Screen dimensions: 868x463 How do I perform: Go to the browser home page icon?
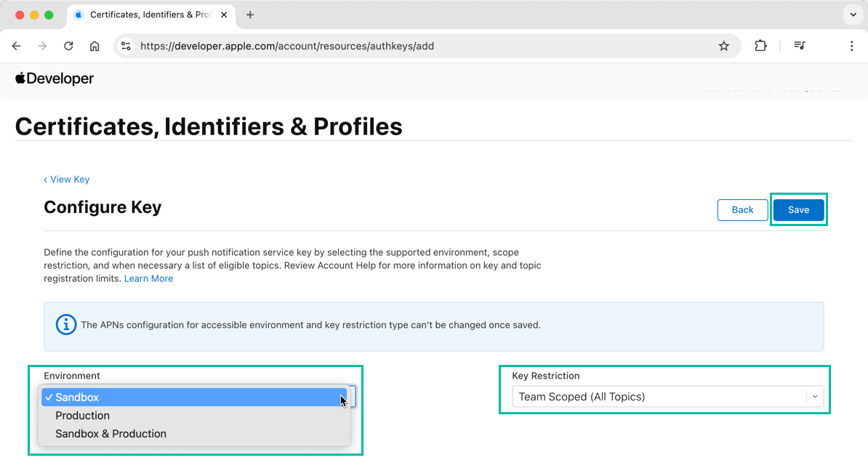95,46
